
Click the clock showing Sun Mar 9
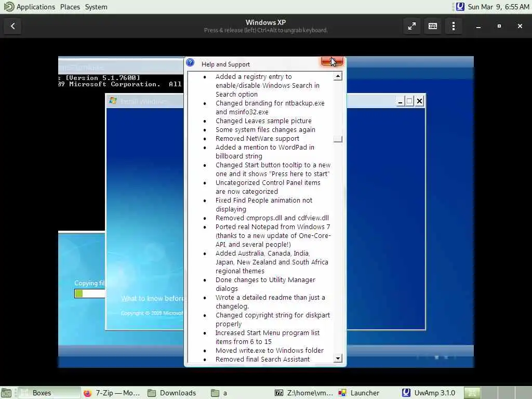tap(498, 7)
